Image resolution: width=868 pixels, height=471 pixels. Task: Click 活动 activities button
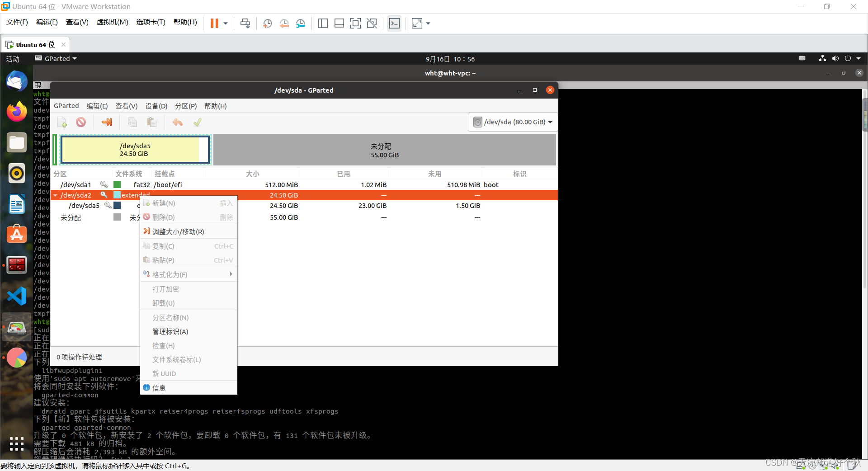(x=13, y=59)
